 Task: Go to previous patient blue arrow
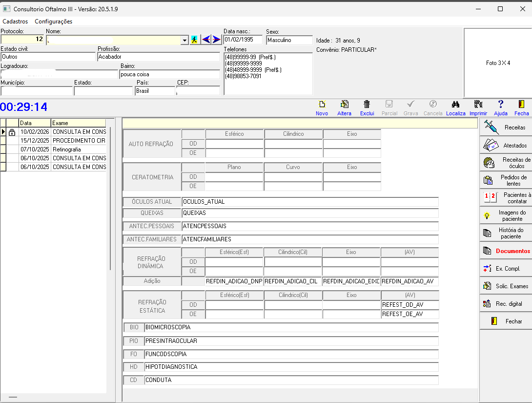206,40
